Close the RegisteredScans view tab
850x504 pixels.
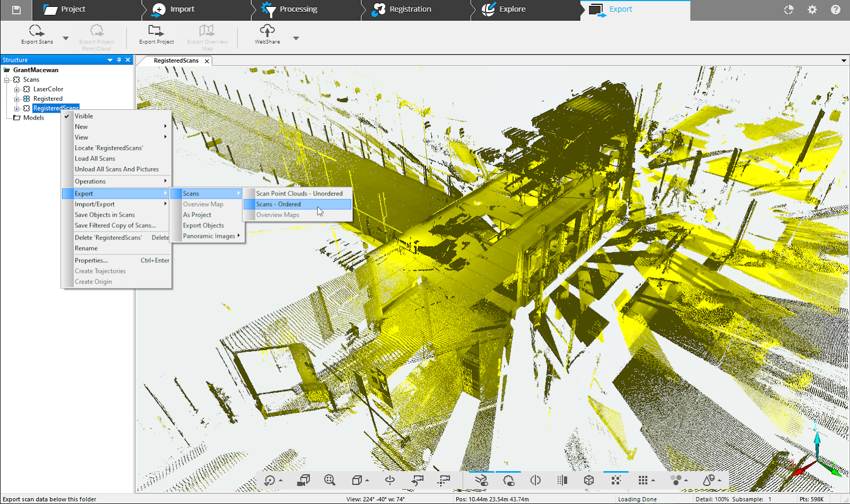(x=207, y=61)
